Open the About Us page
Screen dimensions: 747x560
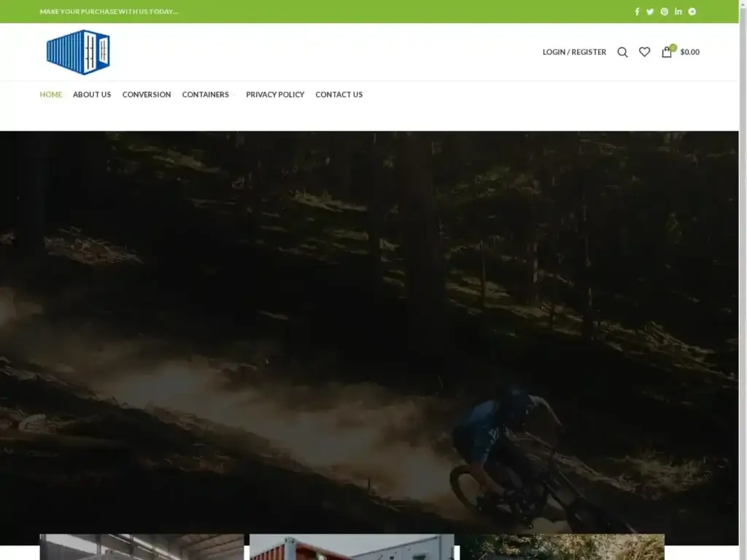92,95
